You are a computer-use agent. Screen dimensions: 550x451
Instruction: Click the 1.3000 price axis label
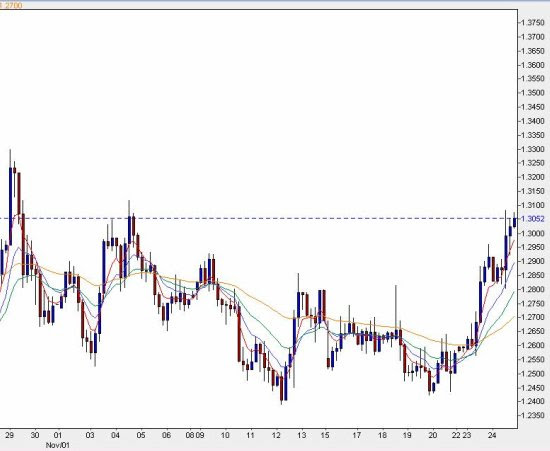(x=533, y=233)
